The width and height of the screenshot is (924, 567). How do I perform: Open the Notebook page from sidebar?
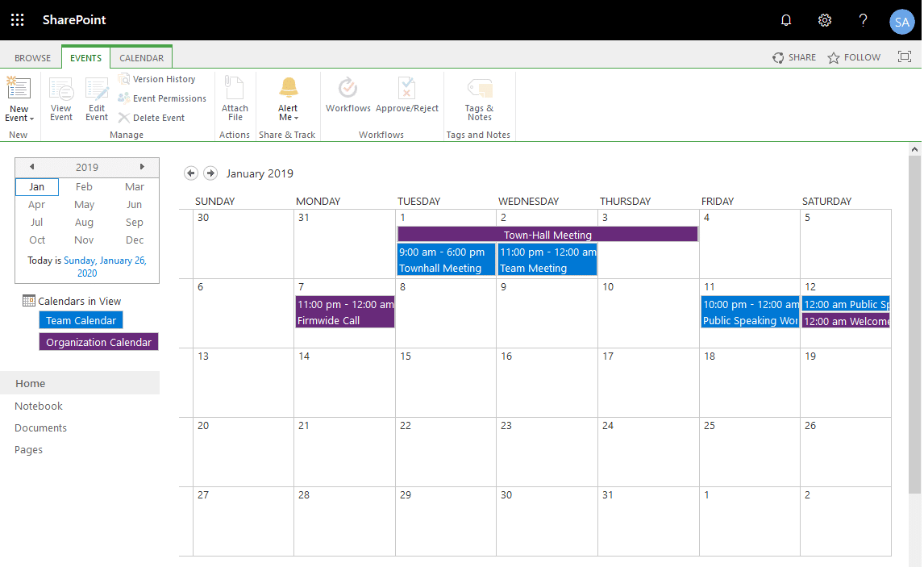pos(38,406)
